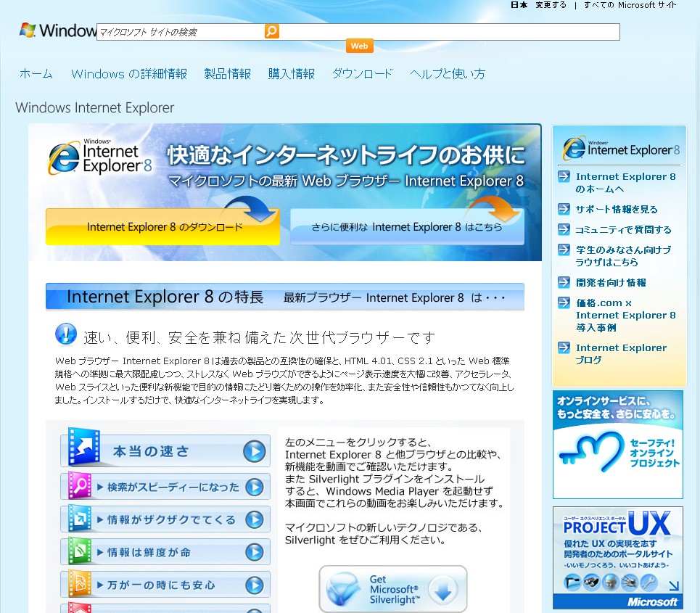Click the orange film icon for 万が一の時にも安心
Viewport: 700px width, 613px height.
click(x=80, y=583)
